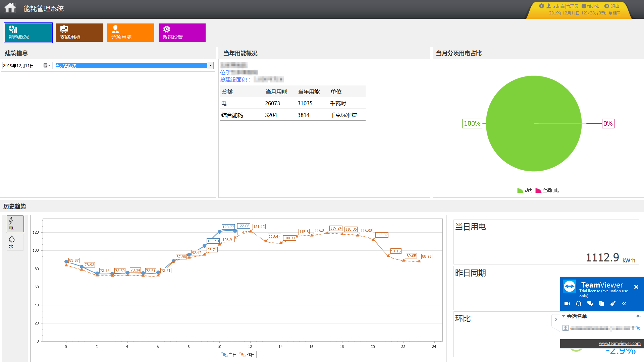This screenshot has height=362, width=644.
Task: Open the 系统设置 tab
Action: [182, 33]
